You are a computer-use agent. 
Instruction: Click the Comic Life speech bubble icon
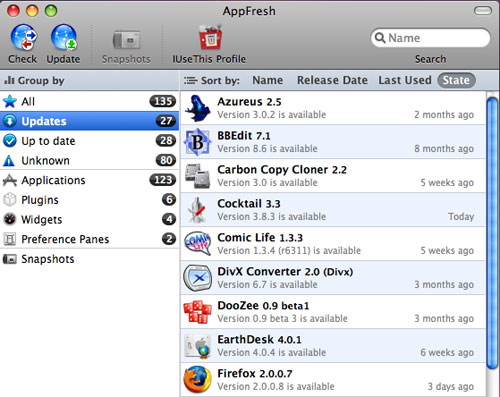pyautogui.click(x=198, y=244)
